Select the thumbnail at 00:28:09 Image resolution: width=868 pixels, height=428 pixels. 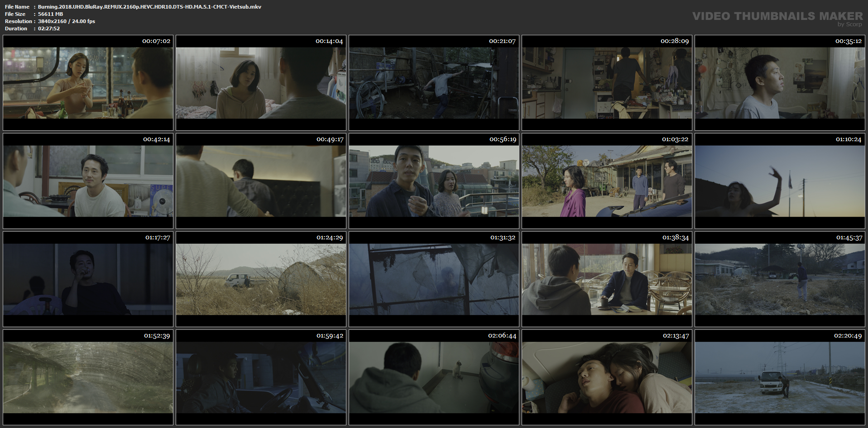pos(607,83)
